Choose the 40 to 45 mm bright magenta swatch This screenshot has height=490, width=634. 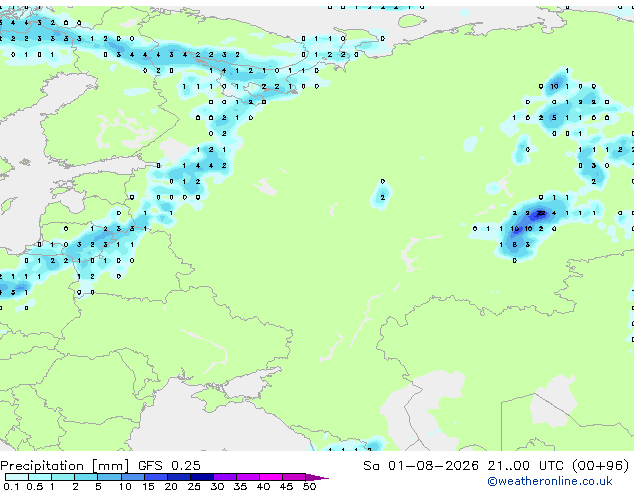(271, 477)
